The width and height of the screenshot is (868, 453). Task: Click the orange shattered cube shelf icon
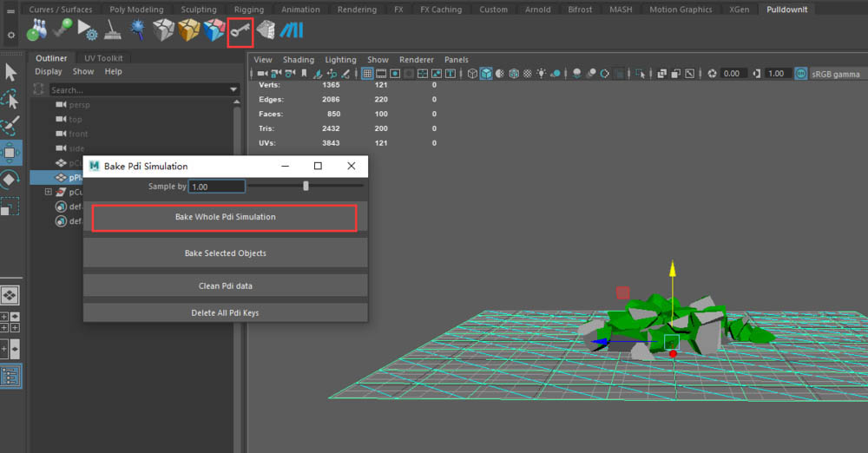(x=188, y=32)
